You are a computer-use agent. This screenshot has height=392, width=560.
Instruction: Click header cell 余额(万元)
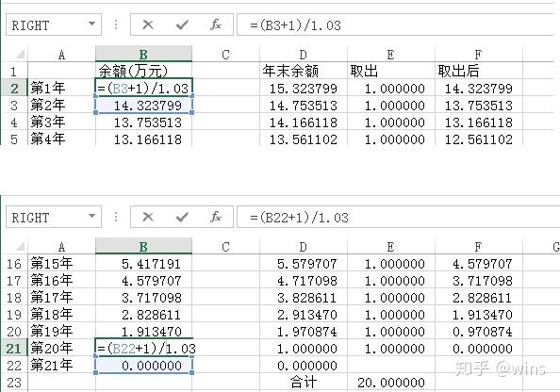[x=143, y=71]
